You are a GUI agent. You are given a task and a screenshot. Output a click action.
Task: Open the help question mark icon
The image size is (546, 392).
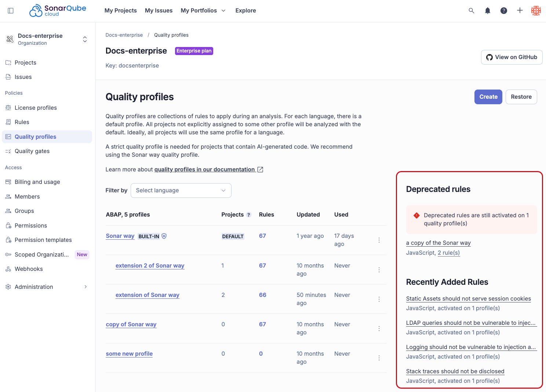click(x=504, y=11)
